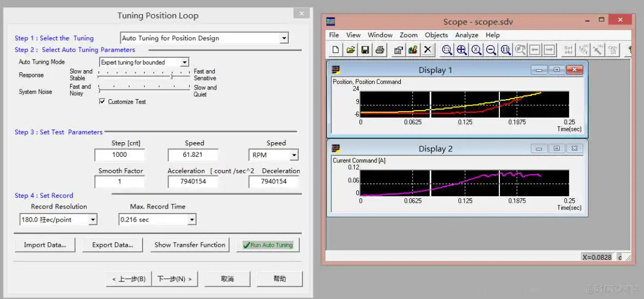644x299 pixels.
Task: Open the File menu in Scope
Action: coord(334,35)
